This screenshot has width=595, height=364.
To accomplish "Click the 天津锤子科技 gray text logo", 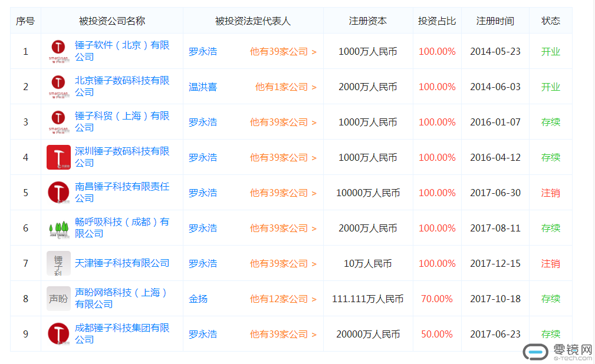I will 58,263.
